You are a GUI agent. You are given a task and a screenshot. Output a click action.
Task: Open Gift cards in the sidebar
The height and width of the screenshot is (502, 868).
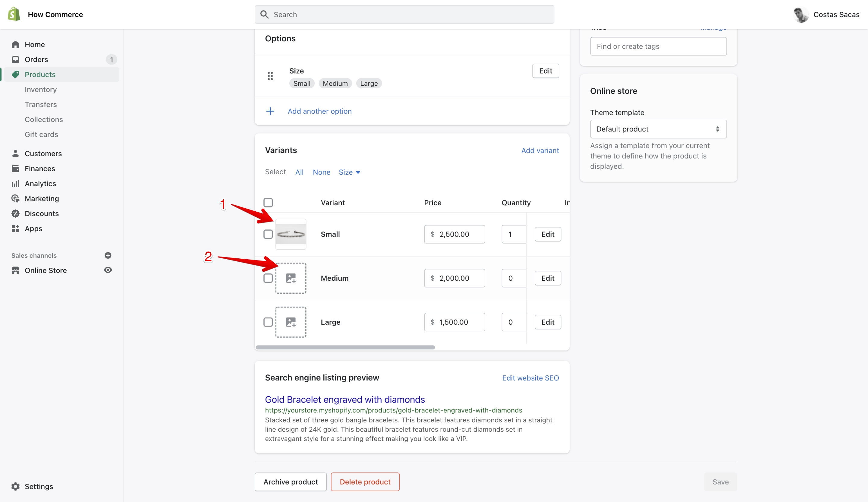pos(41,134)
